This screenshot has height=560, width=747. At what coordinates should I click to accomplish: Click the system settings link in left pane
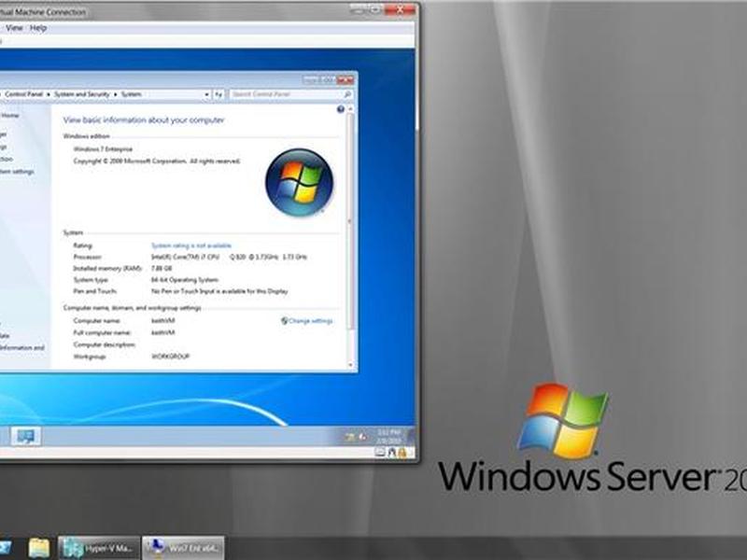pyautogui.click(x=17, y=172)
